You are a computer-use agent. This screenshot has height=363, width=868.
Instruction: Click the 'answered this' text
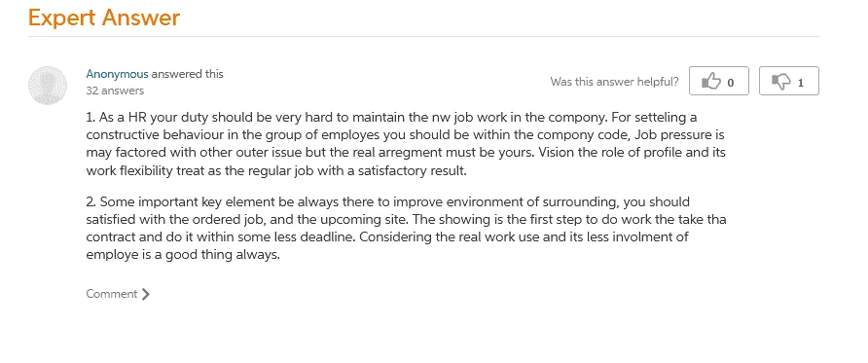pos(187,74)
